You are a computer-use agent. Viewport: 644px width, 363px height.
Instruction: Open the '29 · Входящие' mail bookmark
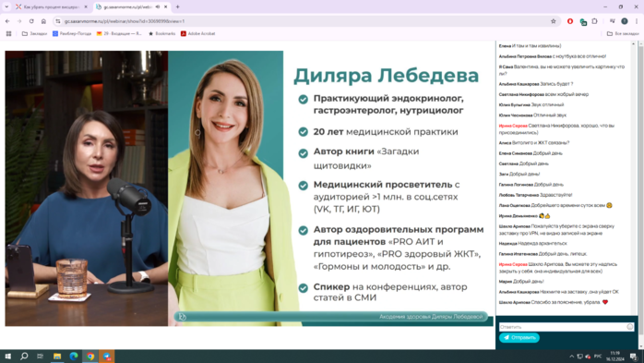[x=119, y=33]
